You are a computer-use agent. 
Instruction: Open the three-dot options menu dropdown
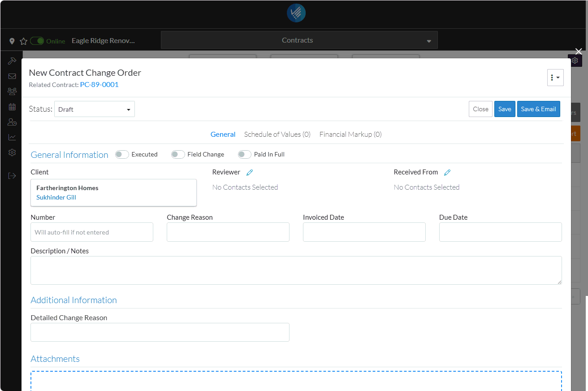[555, 78]
